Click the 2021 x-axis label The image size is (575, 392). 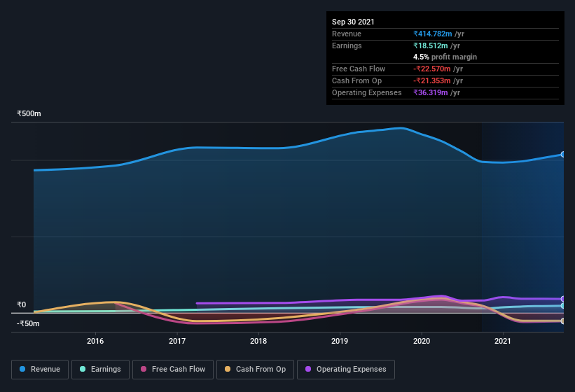click(503, 341)
